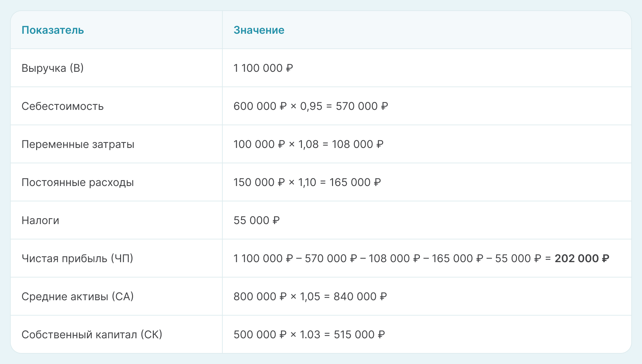Click the 0,95 multiplier in Себестоимость row
642x364 pixels.
[311, 106]
